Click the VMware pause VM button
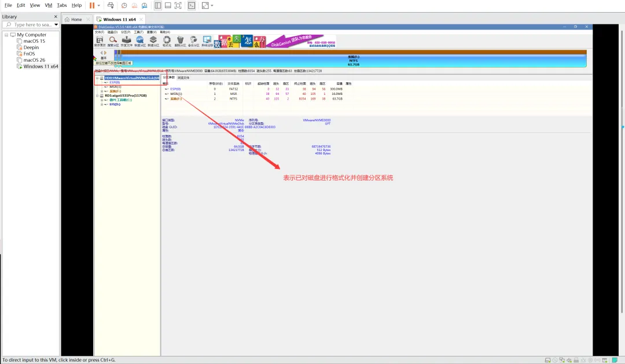Viewport: 625px width, 364px height. pos(92,6)
